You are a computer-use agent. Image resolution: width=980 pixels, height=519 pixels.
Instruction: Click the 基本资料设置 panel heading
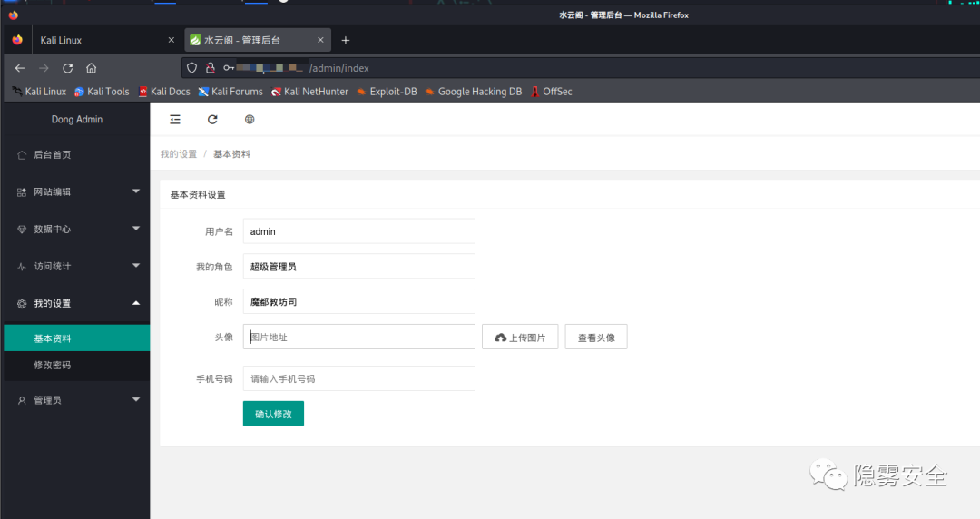pyautogui.click(x=198, y=194)
